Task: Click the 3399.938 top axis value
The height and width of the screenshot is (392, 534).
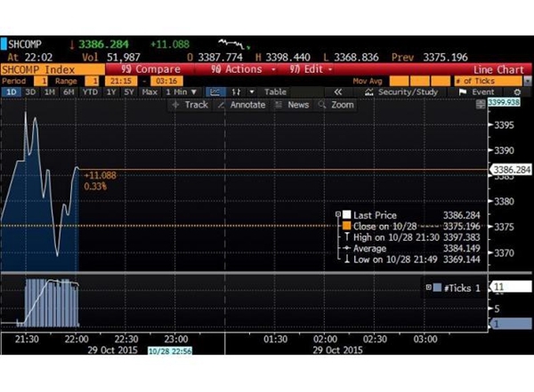Action: point(504,102)
